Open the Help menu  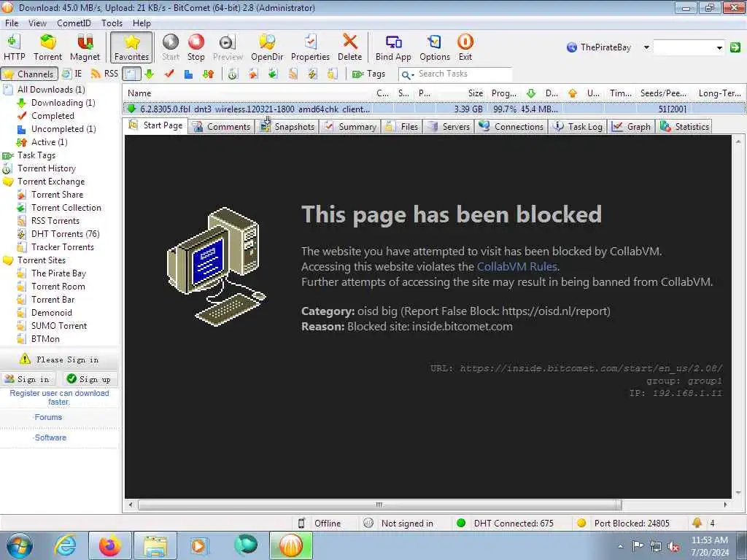(142, 23)
